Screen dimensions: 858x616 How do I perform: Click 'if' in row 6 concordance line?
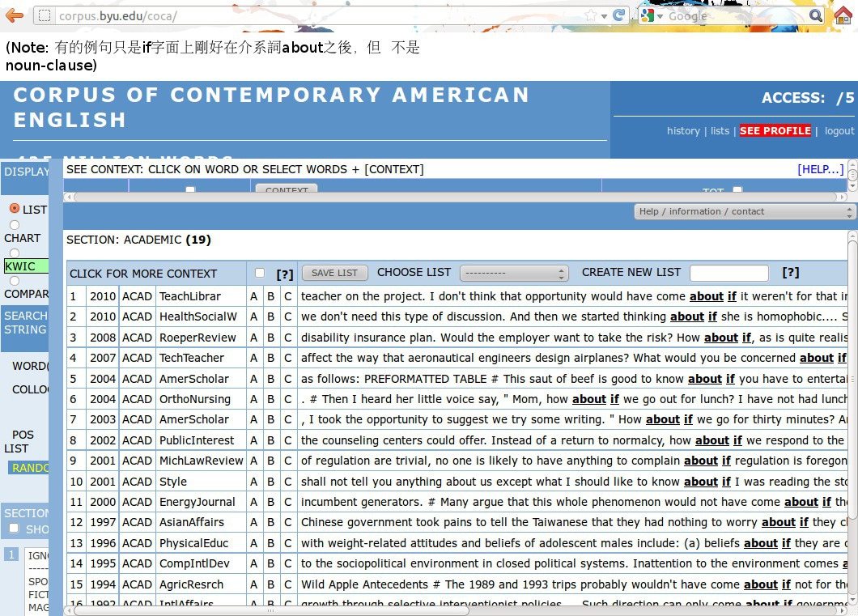click(x=614, y=399)
